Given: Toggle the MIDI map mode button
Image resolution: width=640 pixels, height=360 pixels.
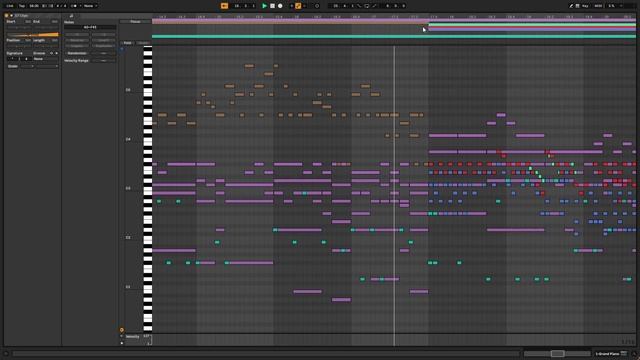Looking at the screenshot, I should point(598,6).
